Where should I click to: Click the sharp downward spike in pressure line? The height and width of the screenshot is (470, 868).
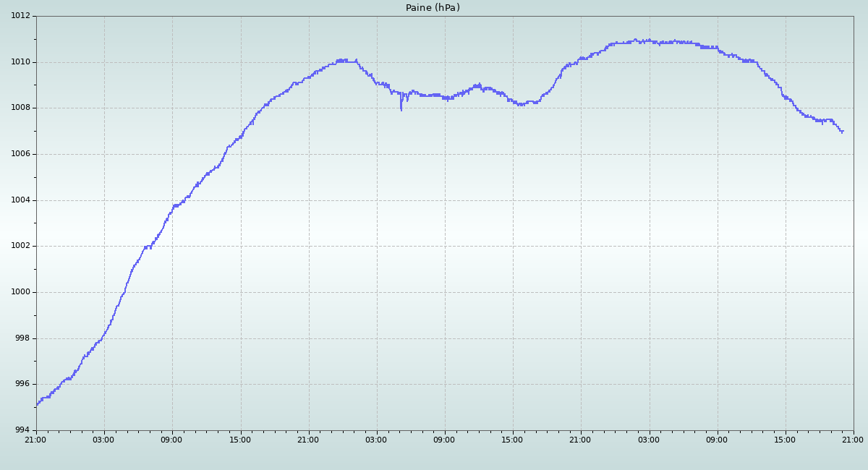[x=401, y=107]
